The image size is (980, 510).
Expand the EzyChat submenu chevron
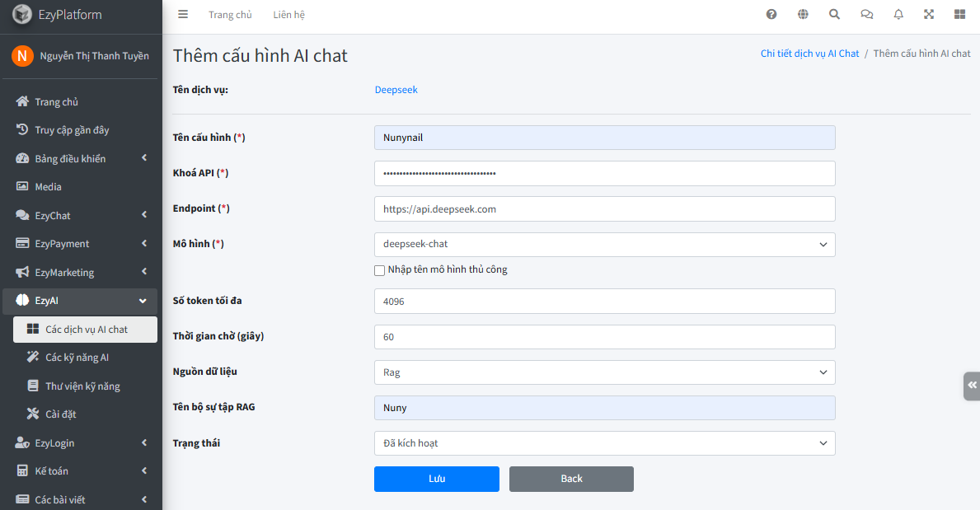pos(144,215)
